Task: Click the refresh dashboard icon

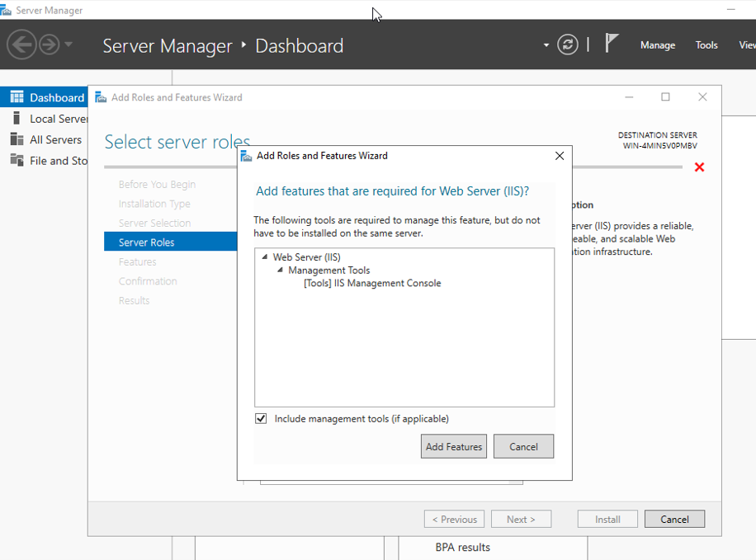Action: [568, 45]
